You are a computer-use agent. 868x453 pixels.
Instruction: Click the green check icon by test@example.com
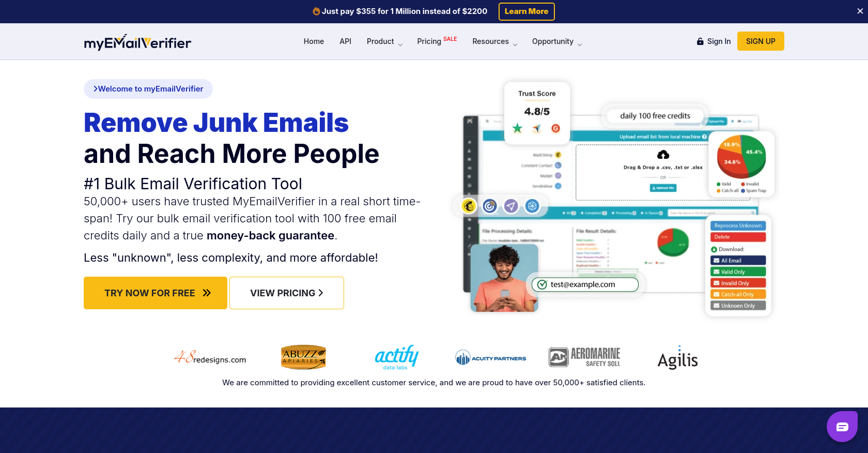pyautogui.click(x=542, y=284)
